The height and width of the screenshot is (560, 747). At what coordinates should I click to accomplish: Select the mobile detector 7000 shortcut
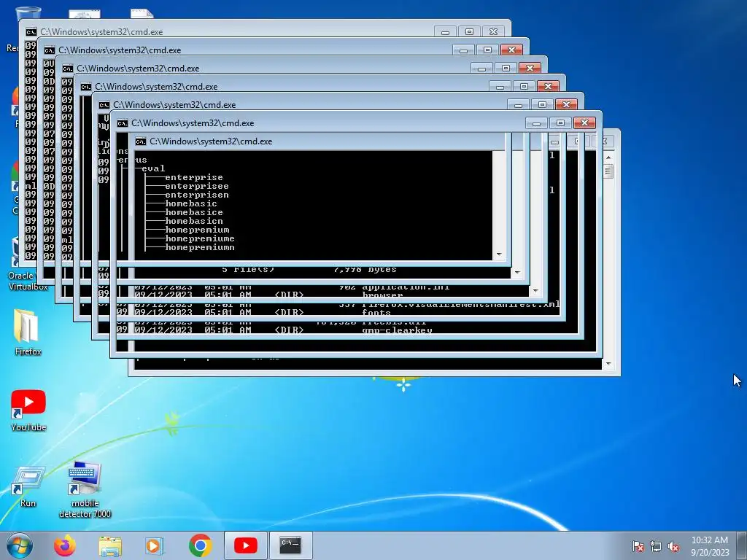pos(85,489)
